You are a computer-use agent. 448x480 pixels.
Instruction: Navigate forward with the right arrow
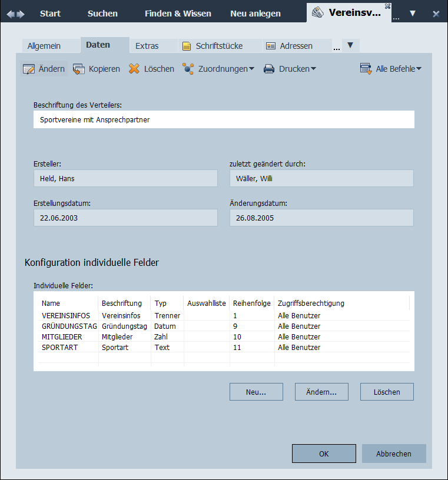click(21, 14)
